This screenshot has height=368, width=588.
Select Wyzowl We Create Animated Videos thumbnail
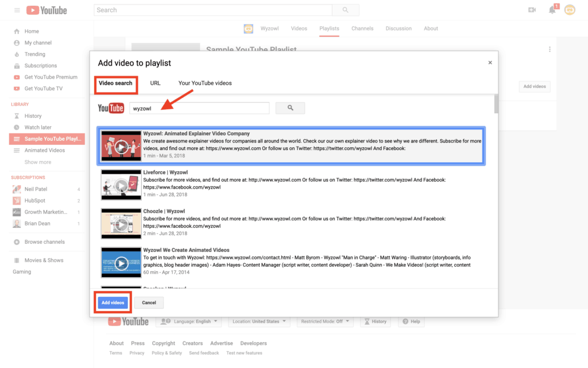(x=121, y=262)
